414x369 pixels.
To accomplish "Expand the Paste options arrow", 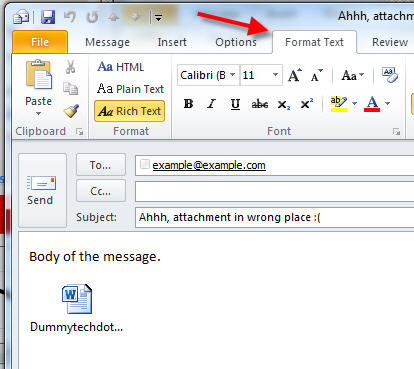I will [x=39, y=113].
